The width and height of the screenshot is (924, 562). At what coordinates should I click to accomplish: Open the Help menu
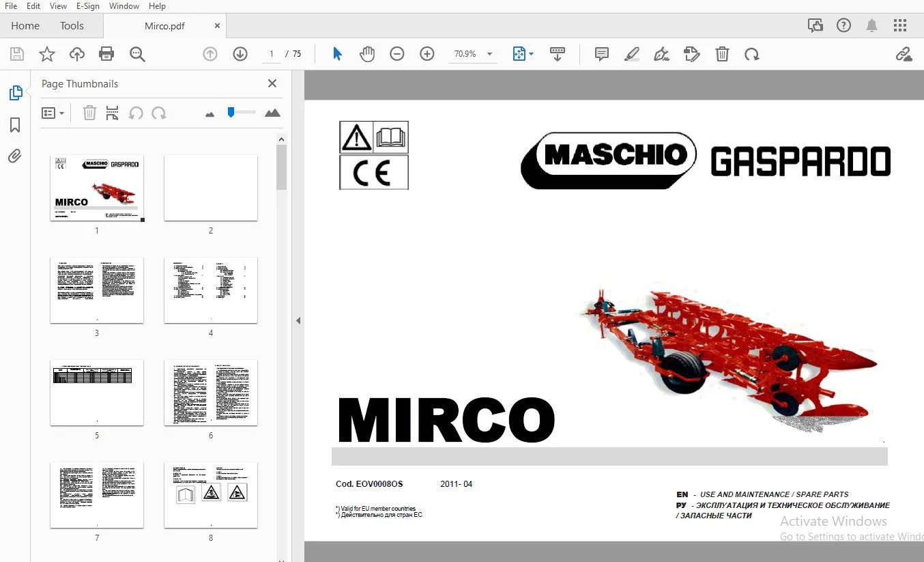click(x=157, y=6)
